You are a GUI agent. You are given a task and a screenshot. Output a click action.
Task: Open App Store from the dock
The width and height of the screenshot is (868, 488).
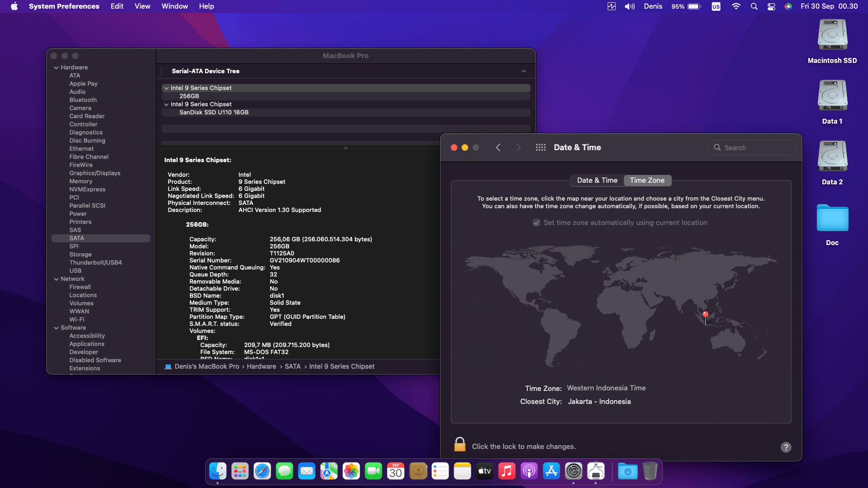551,471
